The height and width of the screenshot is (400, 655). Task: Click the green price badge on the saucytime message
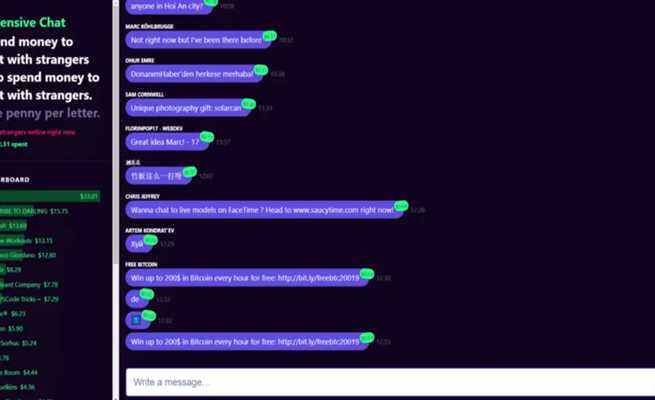click(401, 205)
